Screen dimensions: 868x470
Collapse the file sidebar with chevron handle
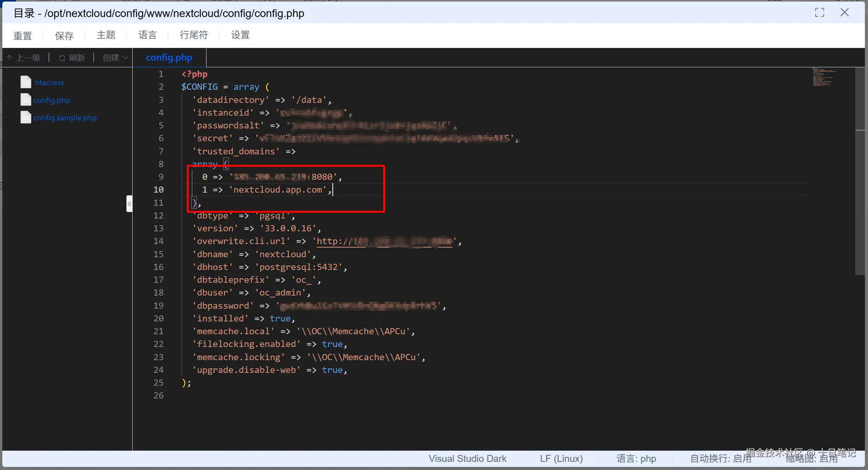pyautogui.click(x=130, y=203)
